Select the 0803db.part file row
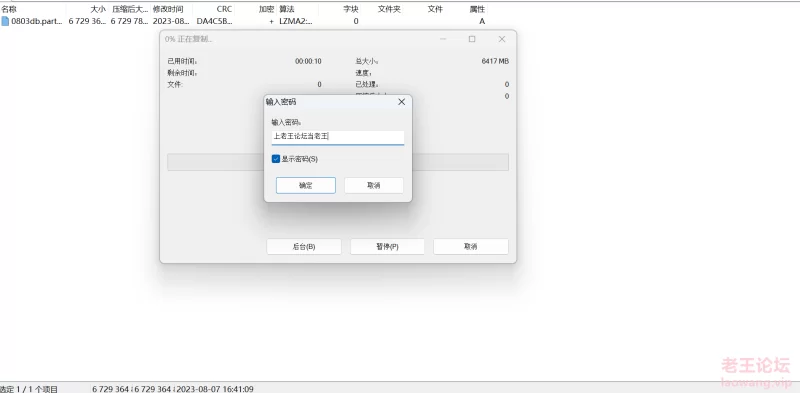The image size is (800, 393). point(244,21)
